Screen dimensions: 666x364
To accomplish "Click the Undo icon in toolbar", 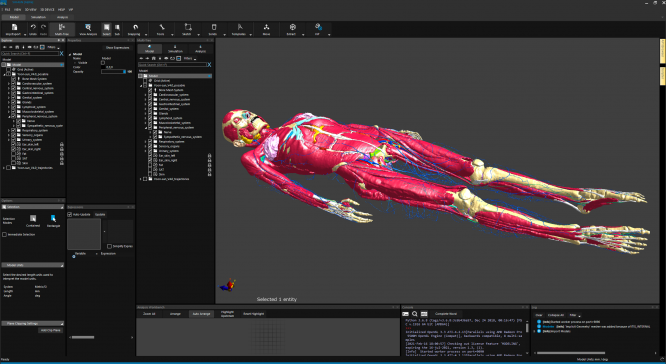I will coord(33,28).
